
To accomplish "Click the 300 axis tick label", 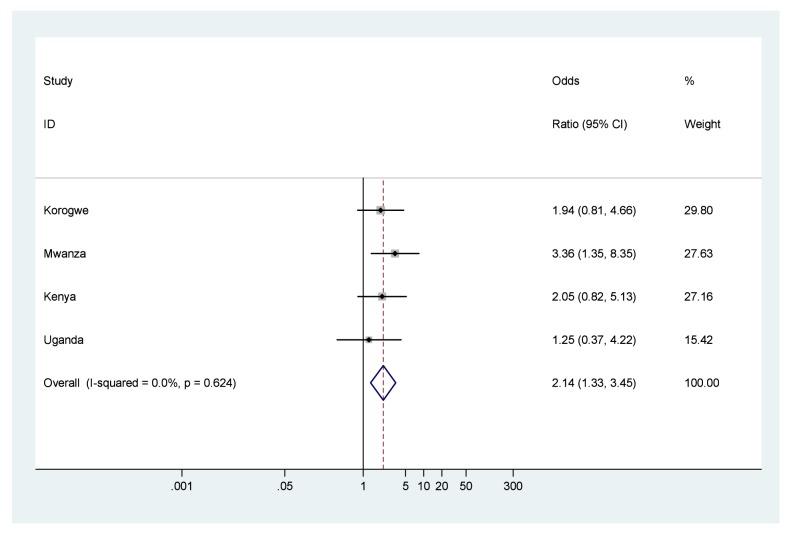I will pos(513,486).
